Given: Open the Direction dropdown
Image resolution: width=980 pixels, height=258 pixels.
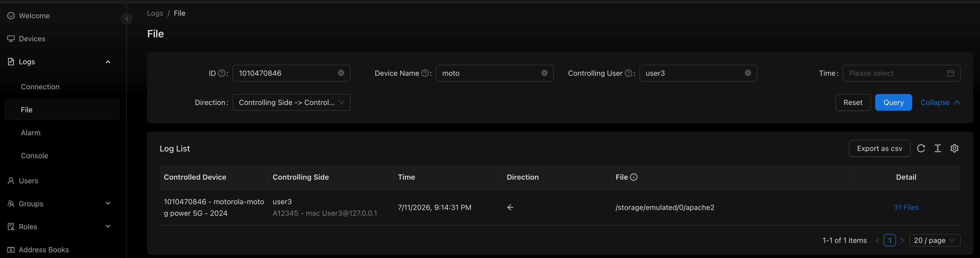Looking at the screenshot, I should tap(291, 103).
